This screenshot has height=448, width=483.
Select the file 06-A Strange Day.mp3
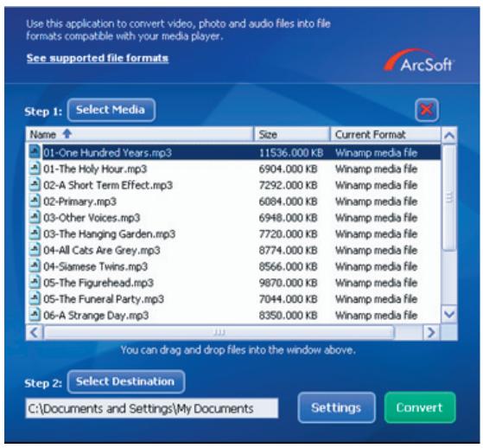pos(96,316)
